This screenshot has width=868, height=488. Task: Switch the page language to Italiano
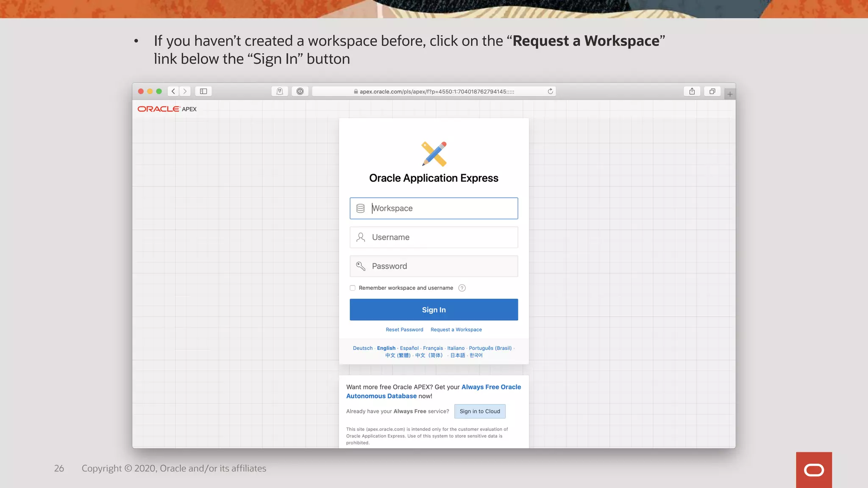point(456,348)
